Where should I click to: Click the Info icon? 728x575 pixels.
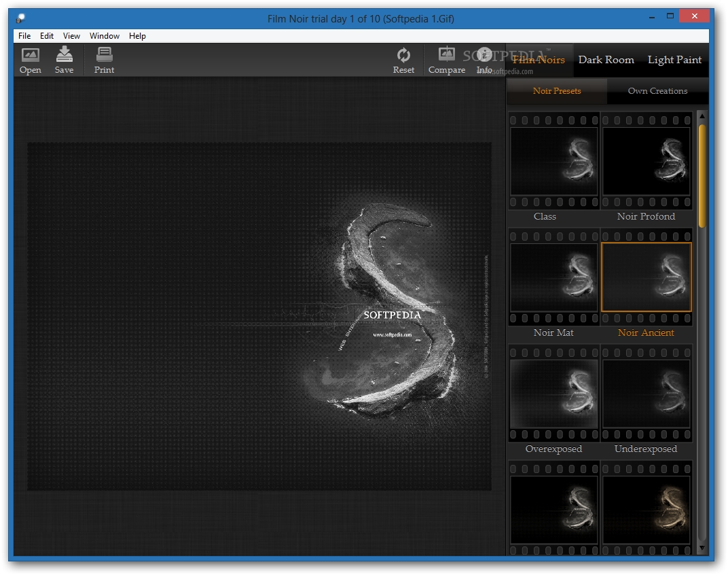point(484,54)
